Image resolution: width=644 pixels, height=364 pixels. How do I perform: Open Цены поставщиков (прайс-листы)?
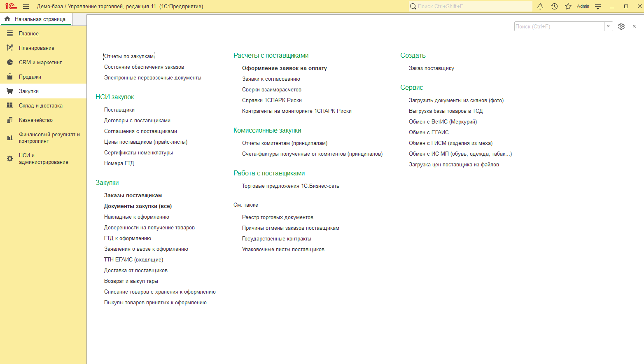(x=146, y=142)
